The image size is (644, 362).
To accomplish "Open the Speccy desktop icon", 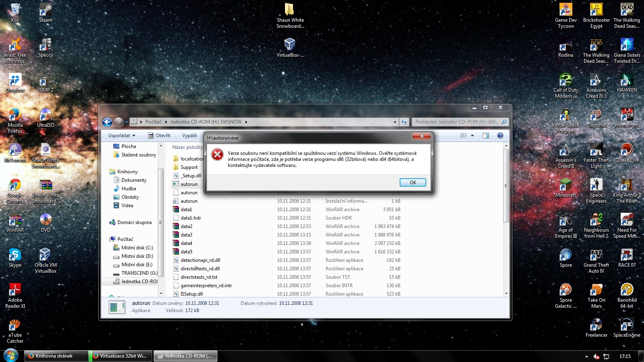I will 45,48.
